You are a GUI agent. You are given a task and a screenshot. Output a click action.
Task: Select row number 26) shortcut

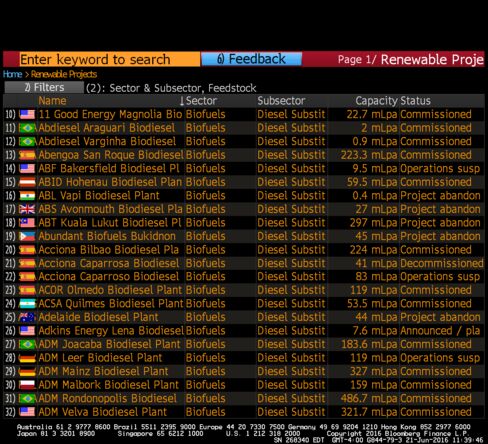pos(10,331)
